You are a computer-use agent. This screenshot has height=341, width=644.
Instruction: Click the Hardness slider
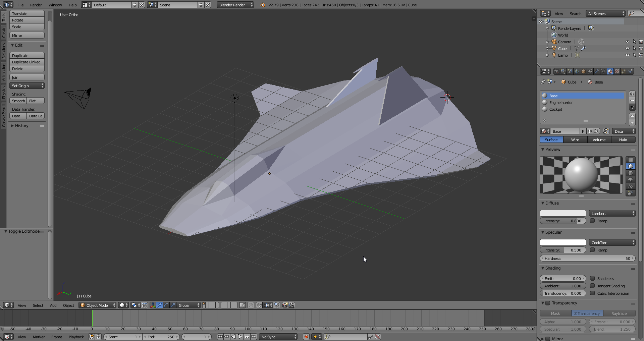tap(588, 259)
